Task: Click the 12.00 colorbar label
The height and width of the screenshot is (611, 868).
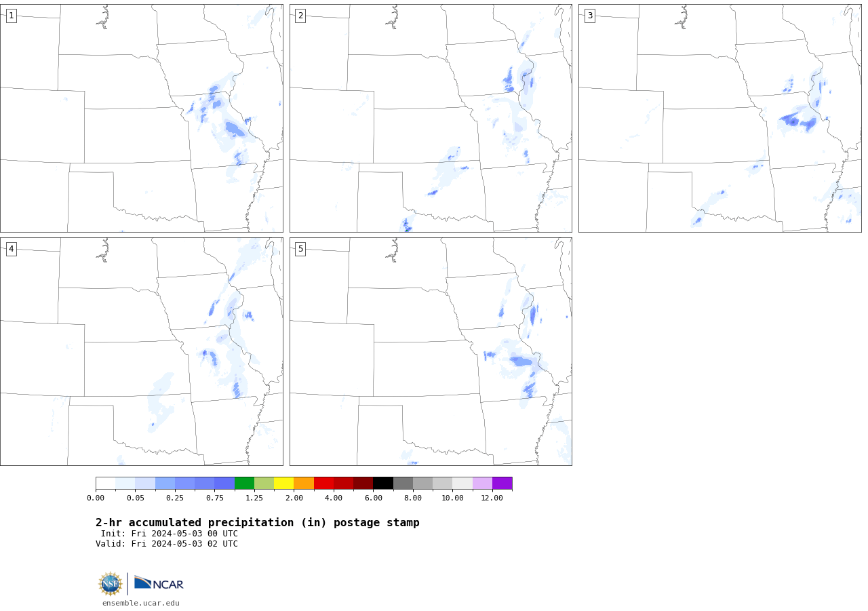Action: coord(492,498)
